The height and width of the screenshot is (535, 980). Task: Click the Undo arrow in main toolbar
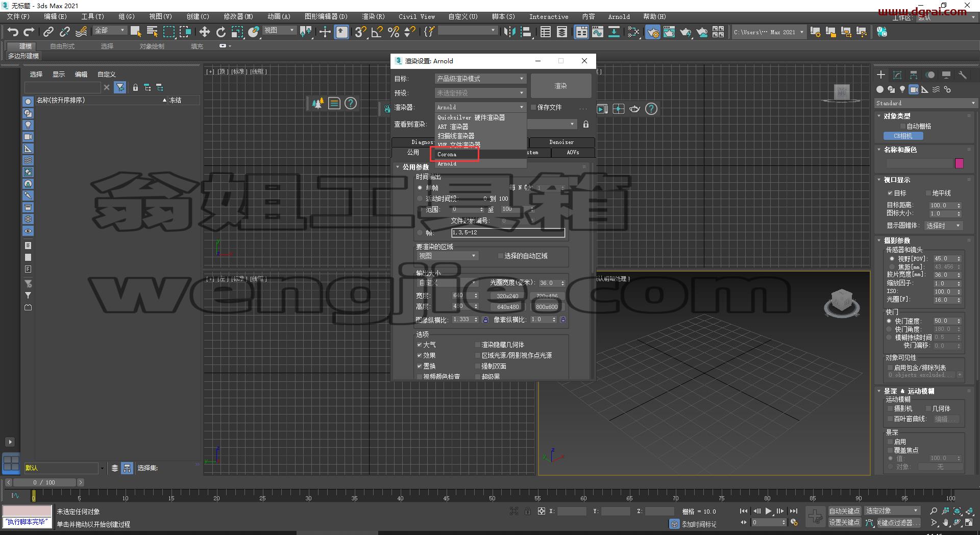[x=13, y=32]
